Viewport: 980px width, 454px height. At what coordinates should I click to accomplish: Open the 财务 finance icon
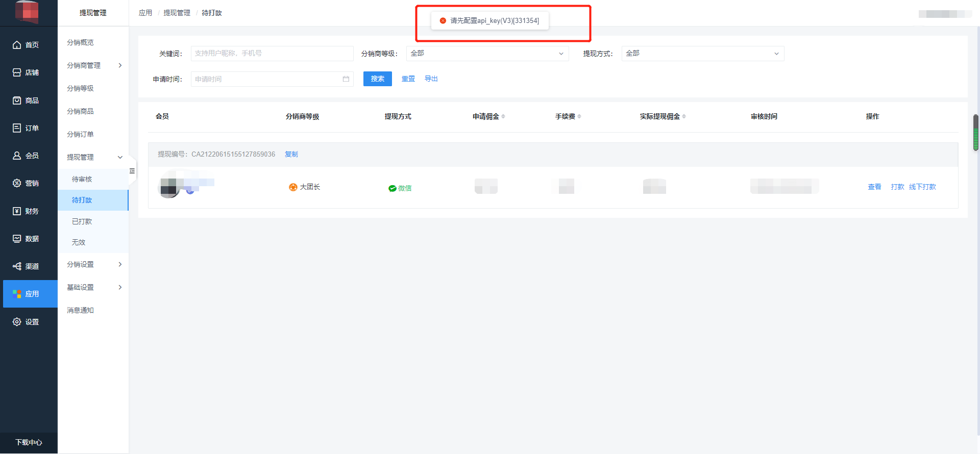[x=17, y=211]
